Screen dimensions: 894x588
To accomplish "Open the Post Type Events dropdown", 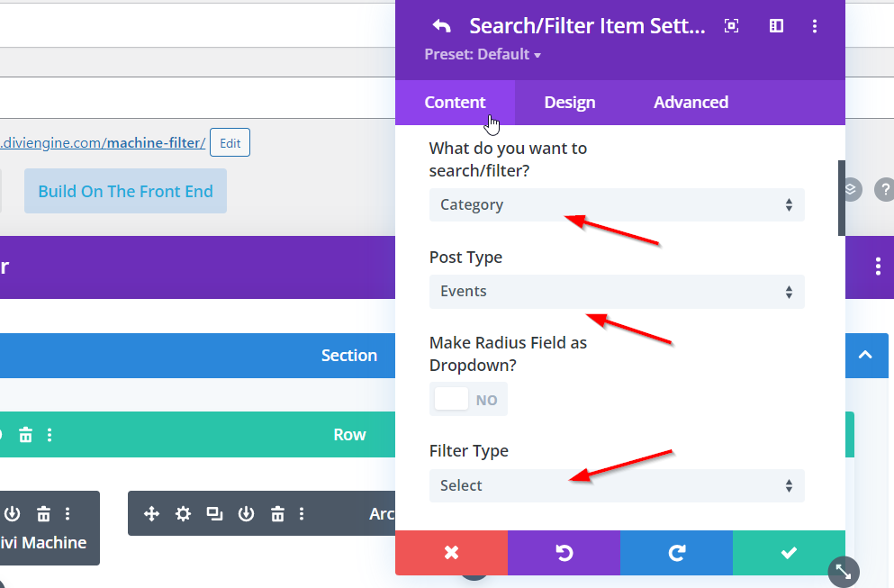I will pos(617,292).
